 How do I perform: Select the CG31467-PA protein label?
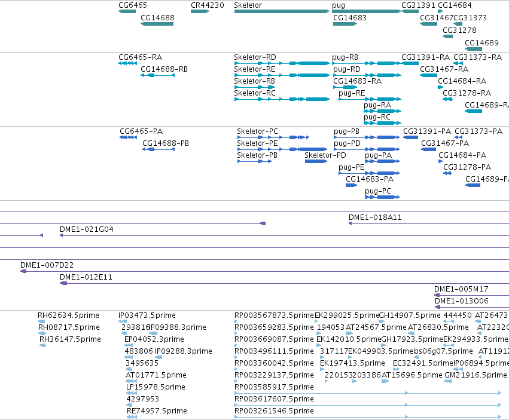(x=445, y=143)
